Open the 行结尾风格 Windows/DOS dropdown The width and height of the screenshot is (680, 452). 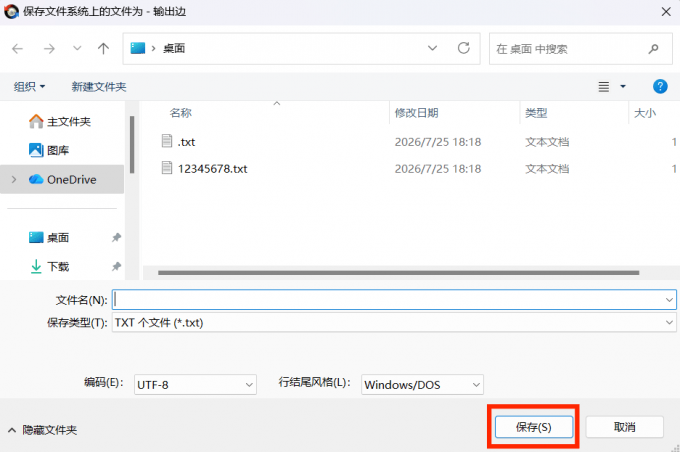422,385
